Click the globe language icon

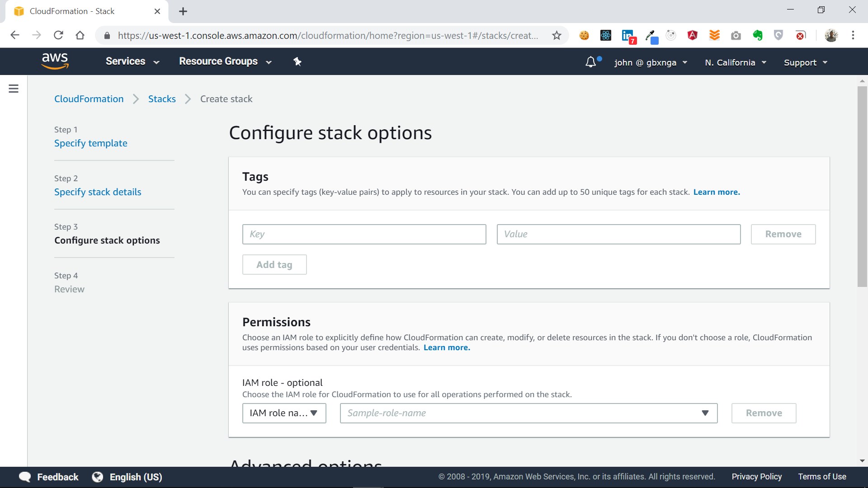click(x=98, y=477)
